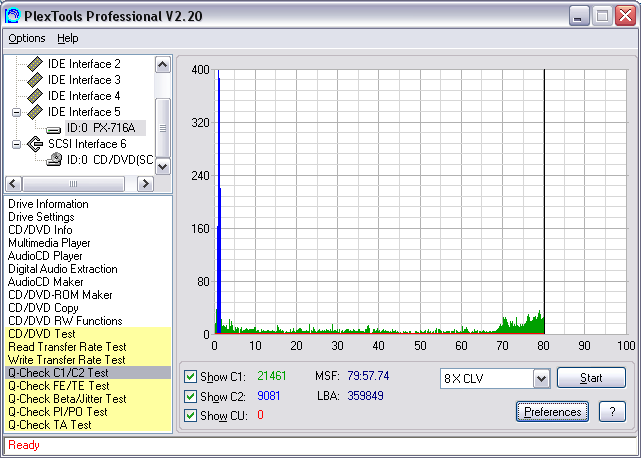Viewport: 641px width, 458px height.
Task: Select CD/DVD Test entry
Action: point(88,334)
